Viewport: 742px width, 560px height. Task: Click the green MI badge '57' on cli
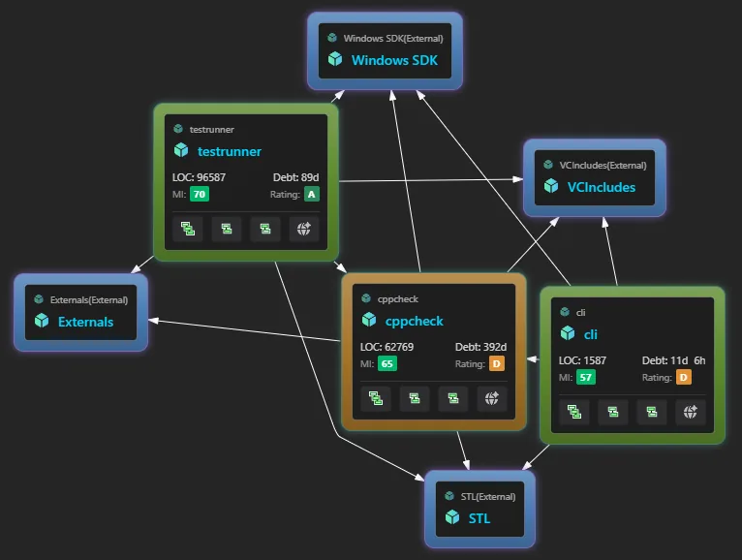coord(585,377)
